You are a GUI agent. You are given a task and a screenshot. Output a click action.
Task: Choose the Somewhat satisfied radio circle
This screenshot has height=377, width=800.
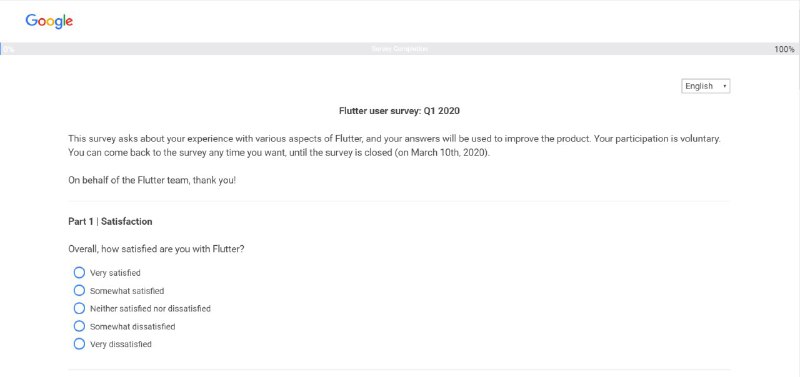pos(79,290)
